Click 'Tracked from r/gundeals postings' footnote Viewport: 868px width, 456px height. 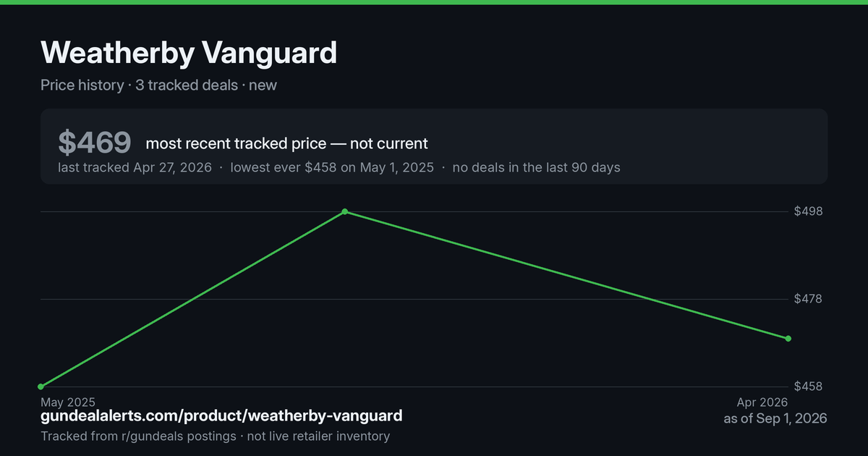pos(138,436)
